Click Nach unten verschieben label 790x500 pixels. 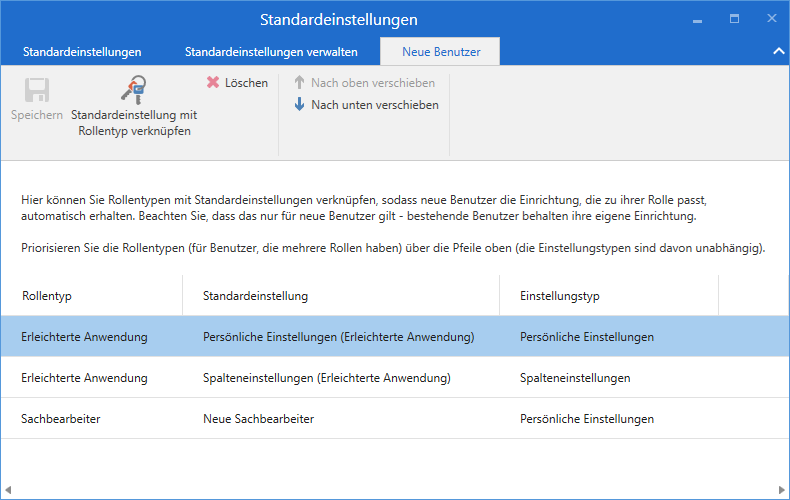coord(375,105)
